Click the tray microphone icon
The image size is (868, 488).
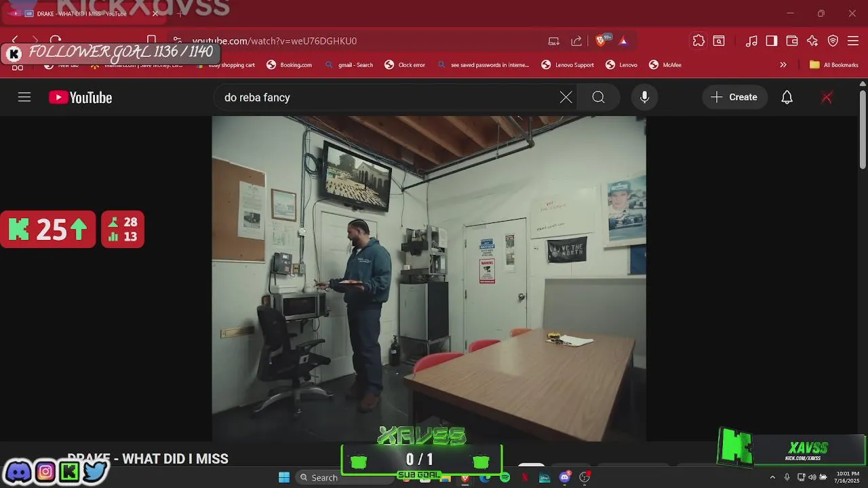pyautogui.click(x=787, y=477)
